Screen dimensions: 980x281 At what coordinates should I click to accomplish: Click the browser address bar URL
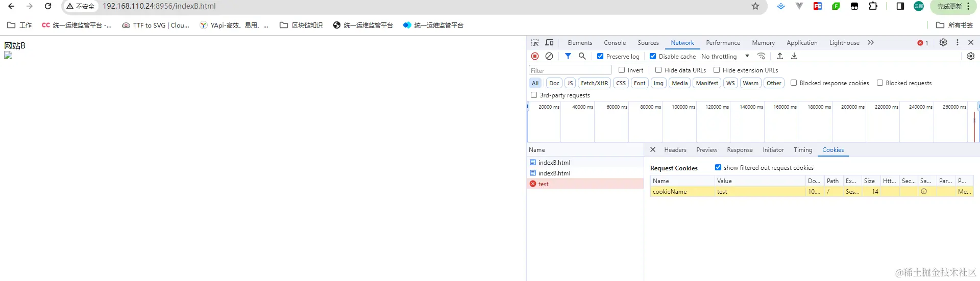[x=159, y=6]
